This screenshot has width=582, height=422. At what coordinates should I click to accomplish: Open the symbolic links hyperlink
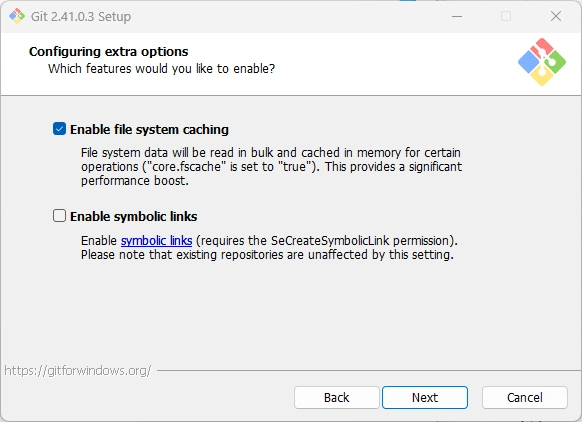click(x=157, y=241)
